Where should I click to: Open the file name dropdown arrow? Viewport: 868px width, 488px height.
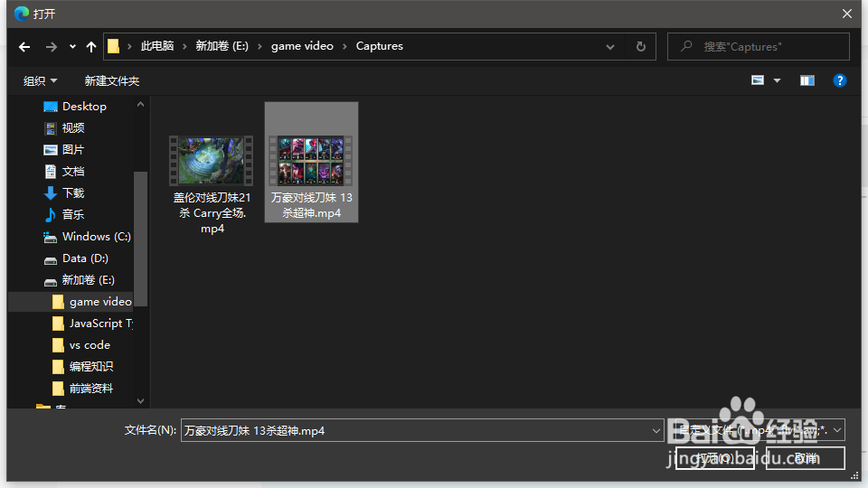pyautogui.click(x=656, y=430)
